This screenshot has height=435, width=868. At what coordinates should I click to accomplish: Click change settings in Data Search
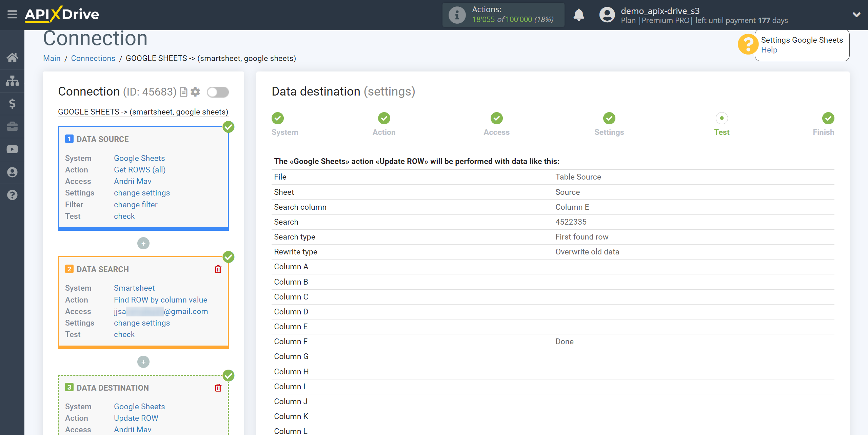click(x=142, y=323)
